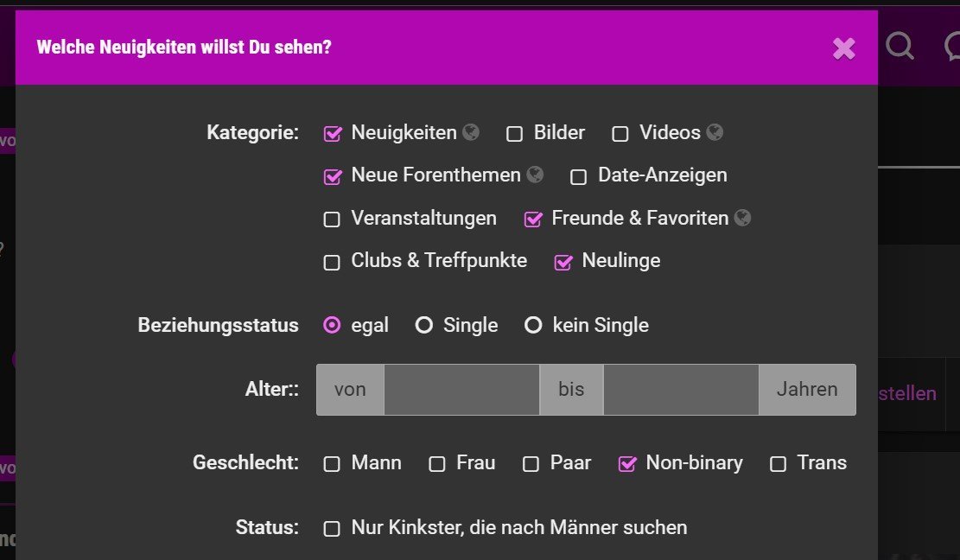Tick Clubs & Treffpunkte checkbox

pos(332,263)
